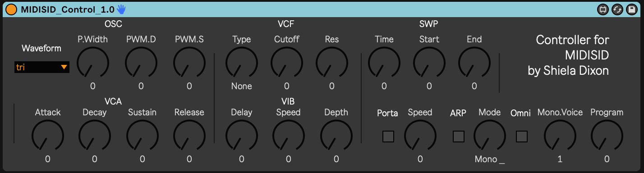Click the SWP Time knob
644x173 pixels.
pyautogui.click(x=384, y=63)
